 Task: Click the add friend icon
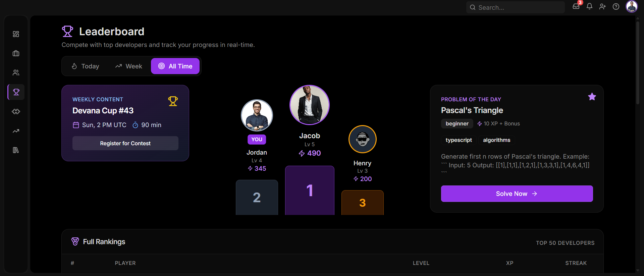pos(602,7)
